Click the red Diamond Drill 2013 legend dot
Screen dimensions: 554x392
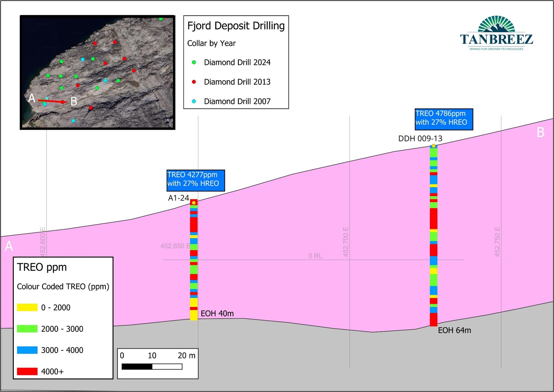194,82
